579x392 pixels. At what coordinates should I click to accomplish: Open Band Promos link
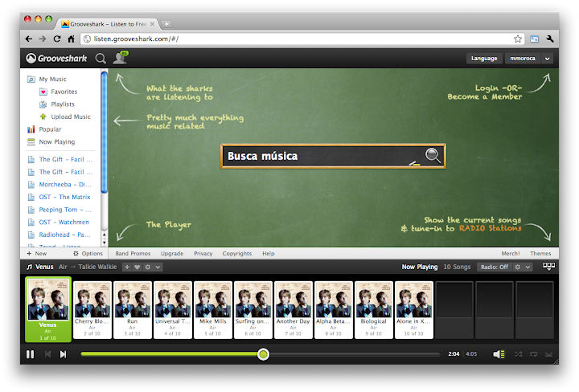pos(133,253)
